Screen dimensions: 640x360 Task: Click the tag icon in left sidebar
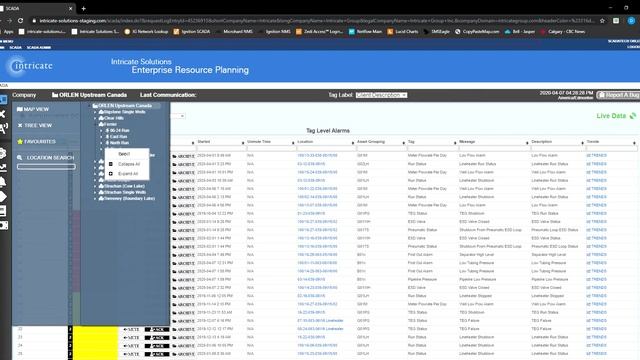point(3,197)
